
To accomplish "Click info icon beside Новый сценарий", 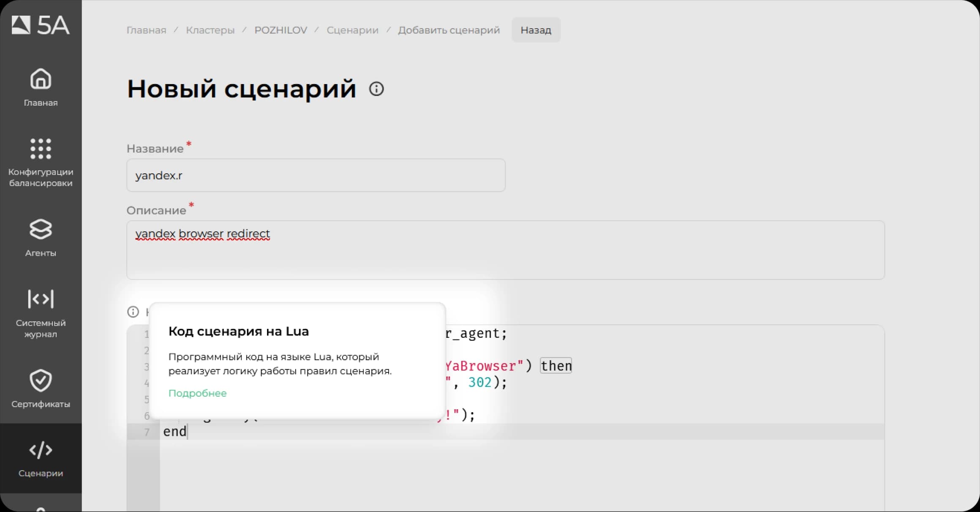I will [376, 89].
